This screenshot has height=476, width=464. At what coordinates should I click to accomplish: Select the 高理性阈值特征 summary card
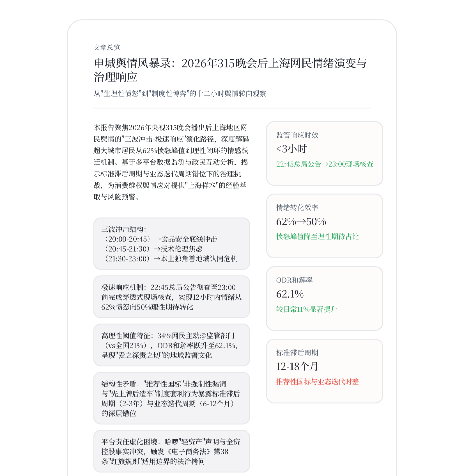point(172,345)
